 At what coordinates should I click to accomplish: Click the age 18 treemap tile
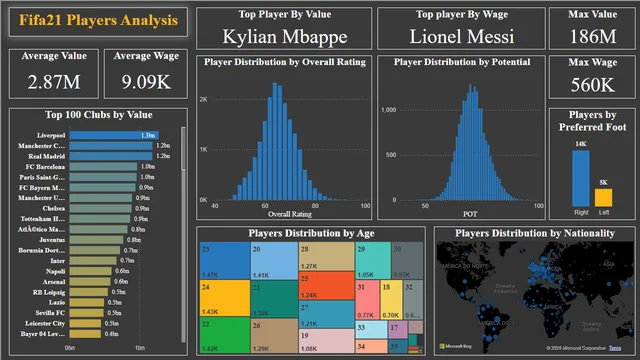pyautogui.click(x=391, y=299)
